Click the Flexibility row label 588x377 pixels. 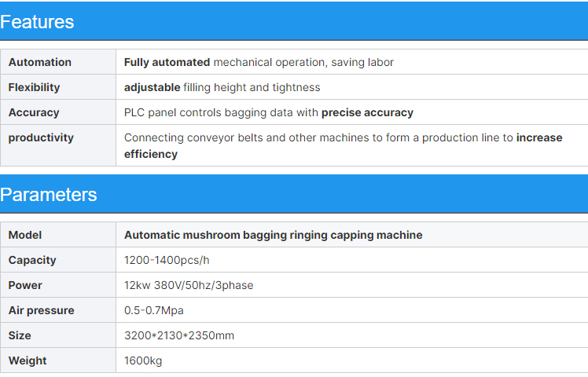tap(35, 87)
